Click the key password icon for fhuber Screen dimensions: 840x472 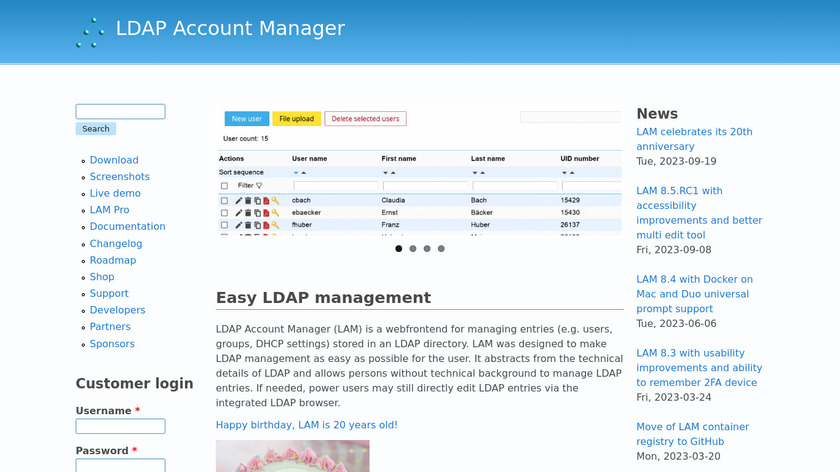[275, 225]
